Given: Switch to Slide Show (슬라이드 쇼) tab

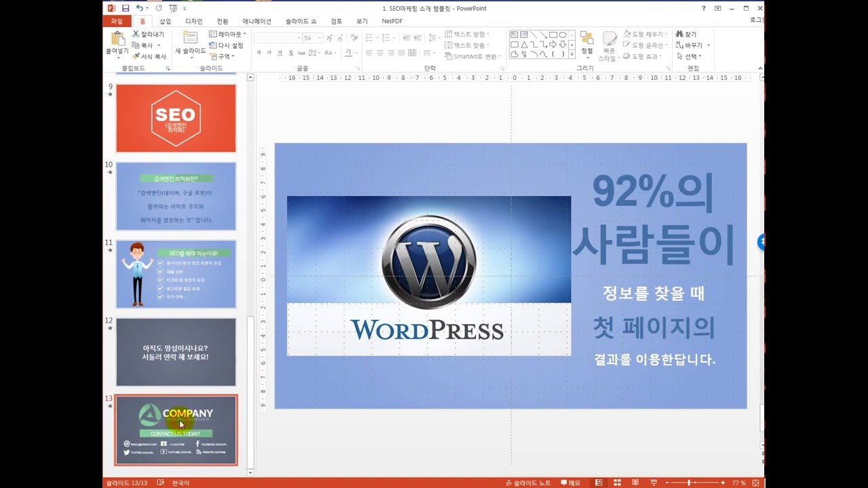Looking at the screenshot, I should tap(301, 21).
